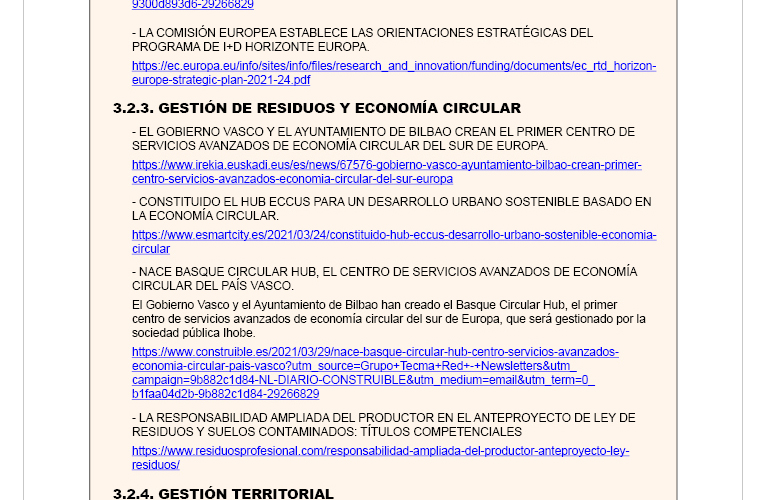Open the partial link ending 9300d893d6-29266829
Screen dimensions: 770x500
pos(192,4)
